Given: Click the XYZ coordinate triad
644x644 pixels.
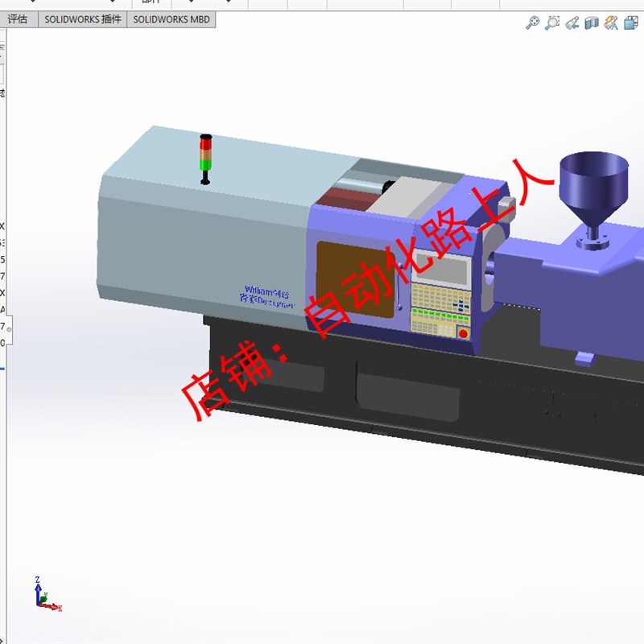Looking at the screenshot, I should [x=47, y=594].
